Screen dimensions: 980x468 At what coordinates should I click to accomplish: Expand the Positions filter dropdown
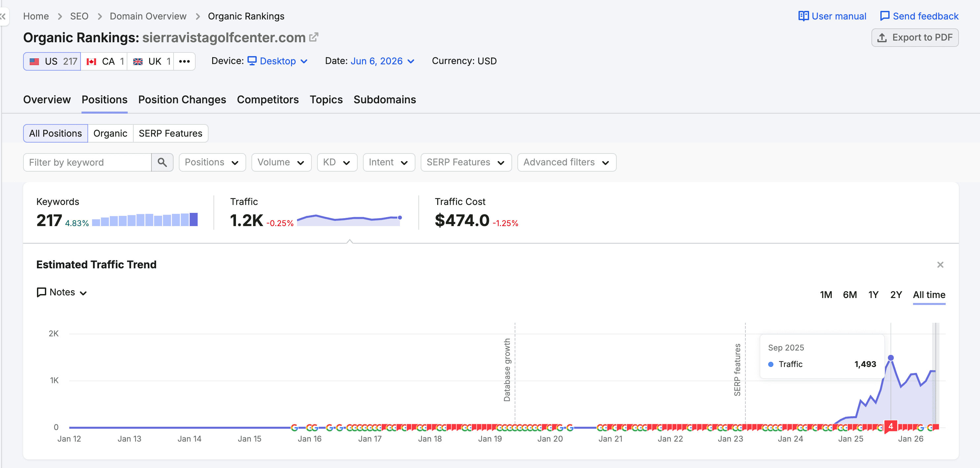[x=212, y=162]
